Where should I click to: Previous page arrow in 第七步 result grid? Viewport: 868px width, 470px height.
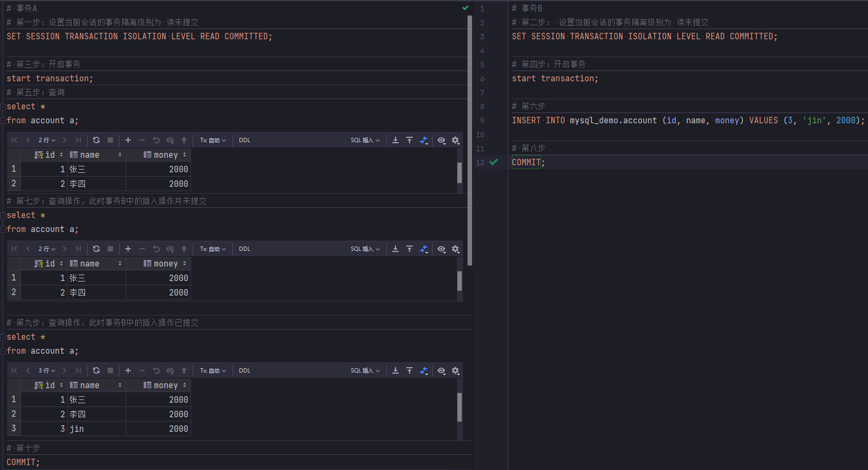coord(28,249)
